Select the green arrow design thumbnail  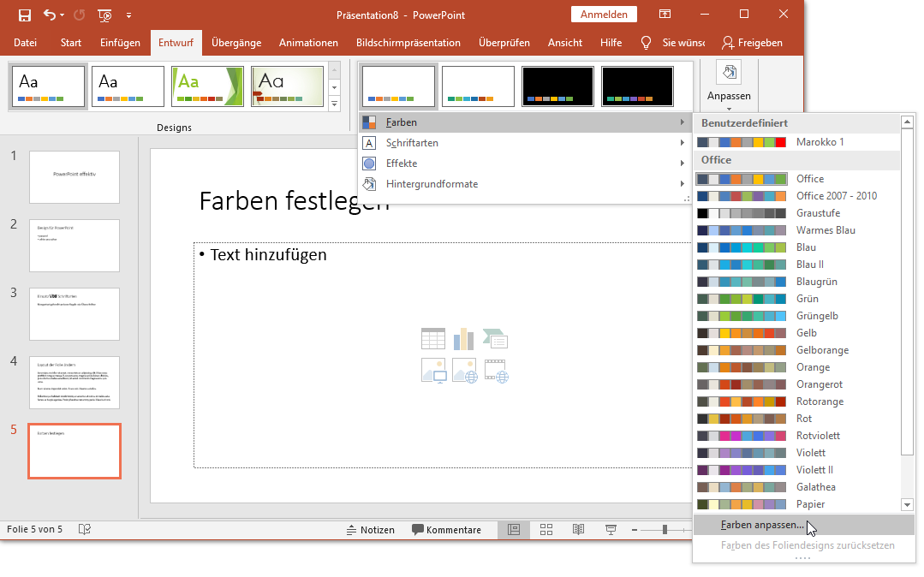point(207,86)
